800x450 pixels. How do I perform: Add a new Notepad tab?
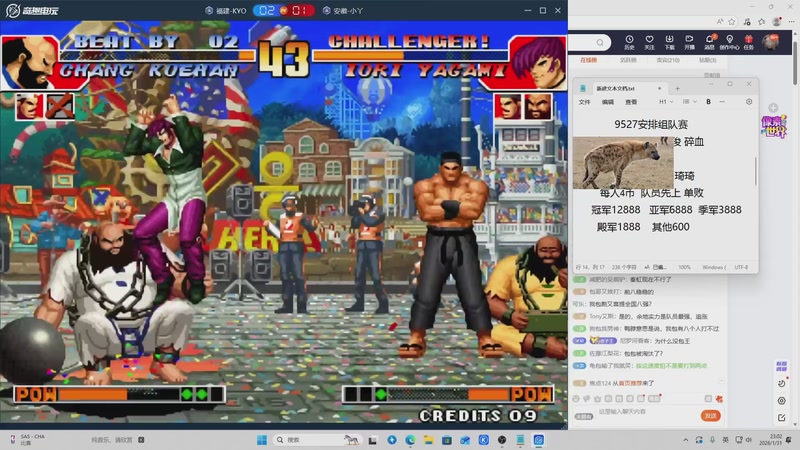[x=678, y=88]
